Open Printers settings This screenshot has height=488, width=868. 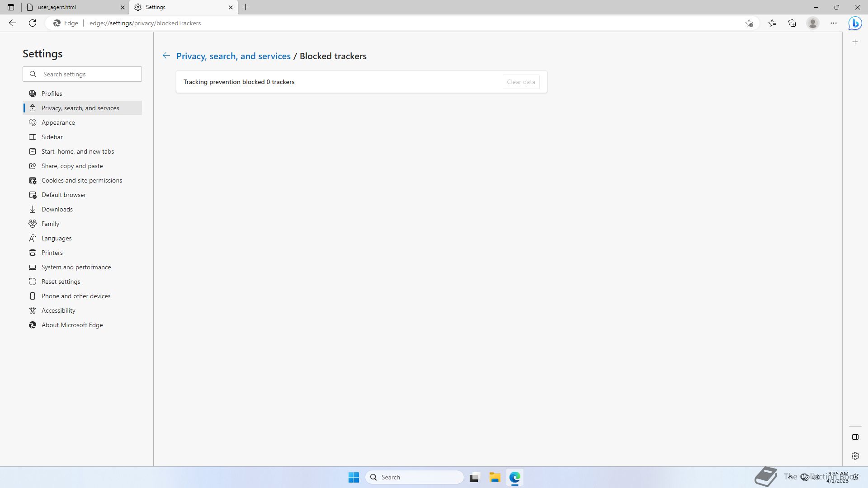point(82,253)
